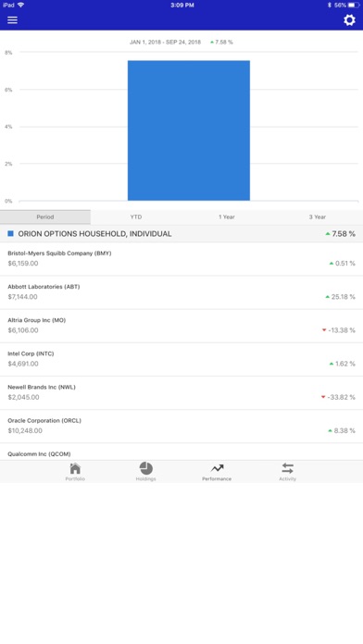Click the 0.51 % Bristol-Myers return
The height and width of the screenshot is (644, 363).
point(345,264)
